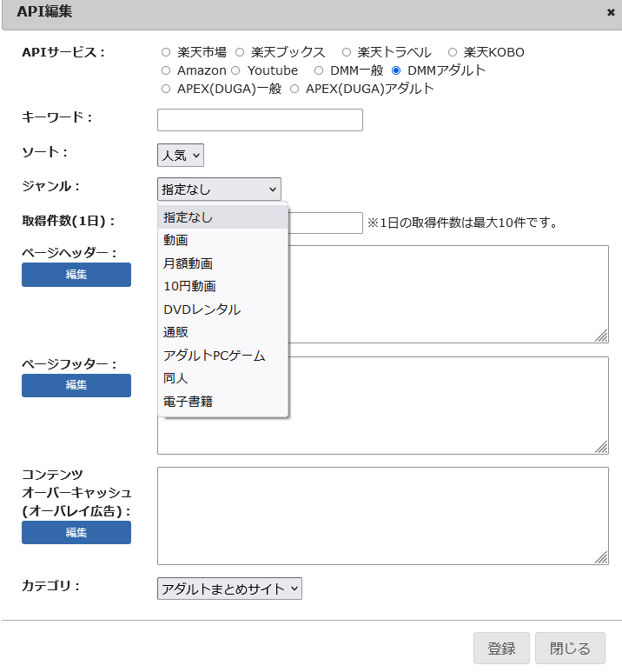Image resolution: width=622 pixels, height=672 pixels.
Task: Select the 楽天市場 radio button
Action: [x=166, y=52]
